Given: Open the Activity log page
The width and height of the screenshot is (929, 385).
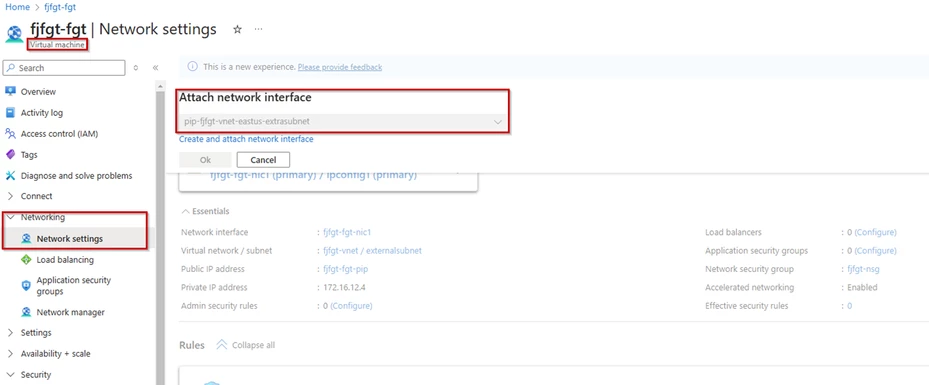Looking at the screenshot, I should click(x=41, y=113).
